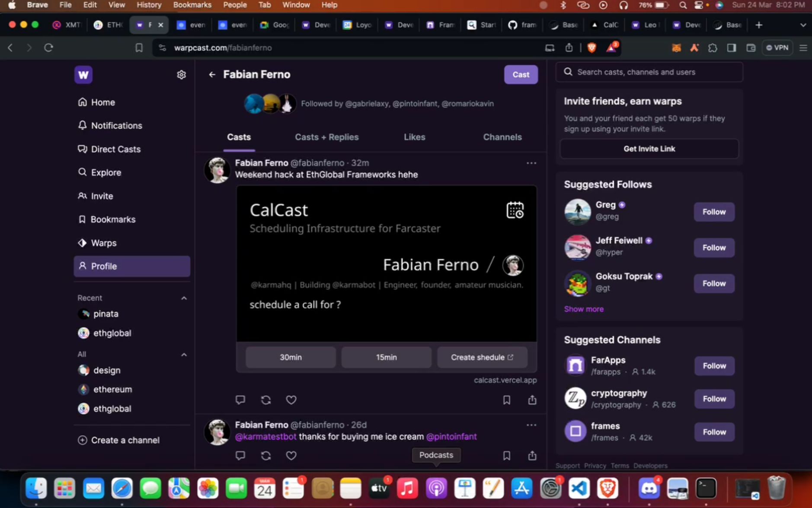
Task: Click the address bar URL
Action: 223,48
